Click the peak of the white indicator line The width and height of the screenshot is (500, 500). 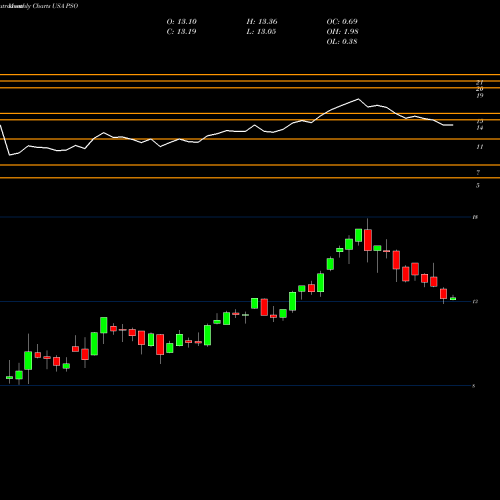(358, 99)
